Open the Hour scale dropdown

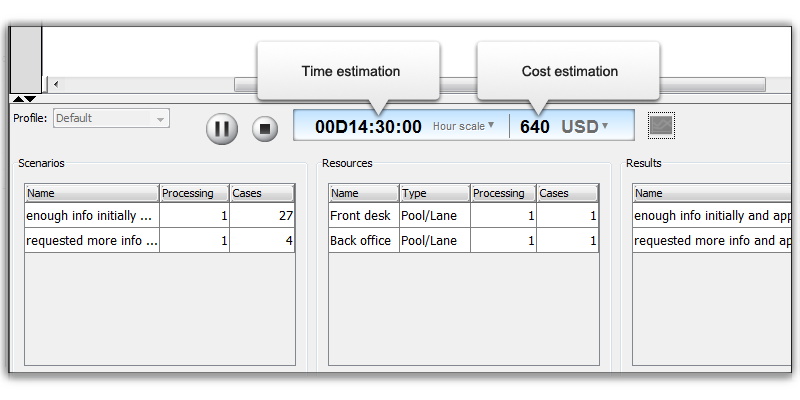(x=463, y=126)
